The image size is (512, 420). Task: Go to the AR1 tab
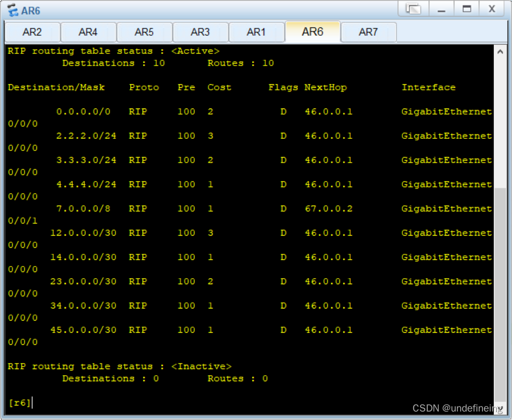click(x=256, y=32)
